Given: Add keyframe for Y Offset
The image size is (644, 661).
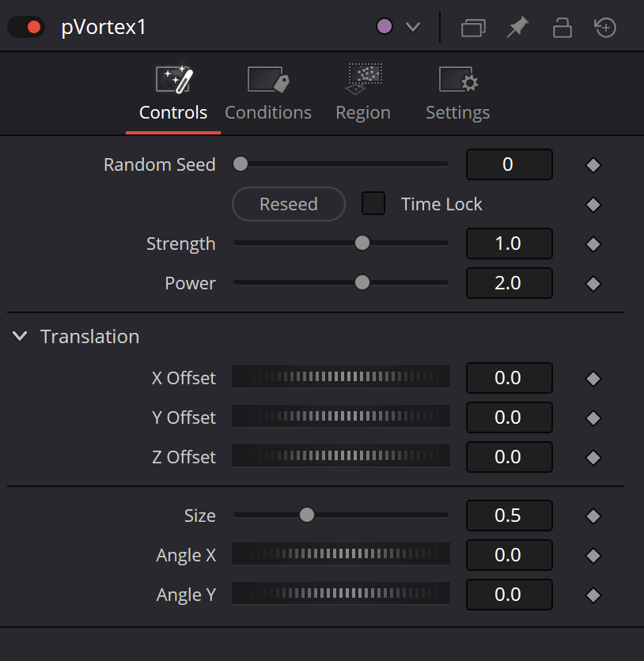Looking at the screenshot, I should pyautogui.click(x=593, y=418).
